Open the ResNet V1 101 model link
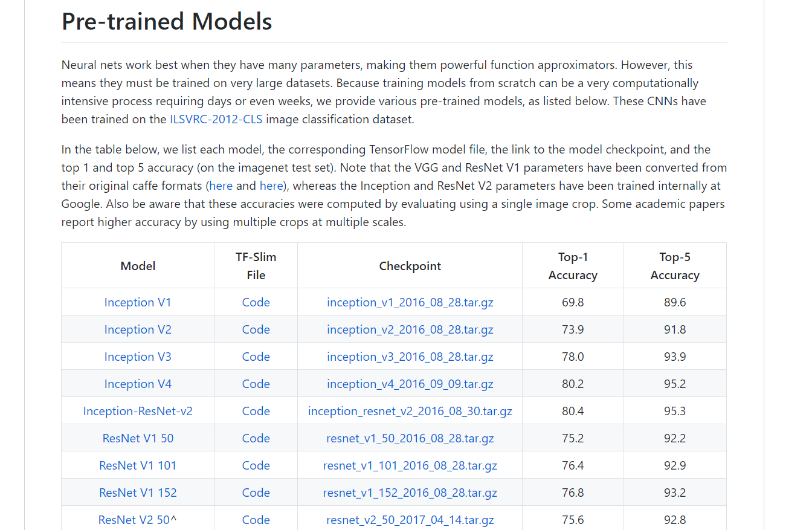The image size is (812, 530). point(138,465)
